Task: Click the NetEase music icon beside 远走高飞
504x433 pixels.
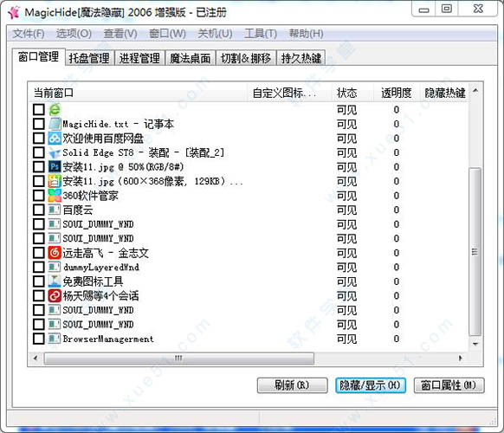Action: tap(55, 253)
